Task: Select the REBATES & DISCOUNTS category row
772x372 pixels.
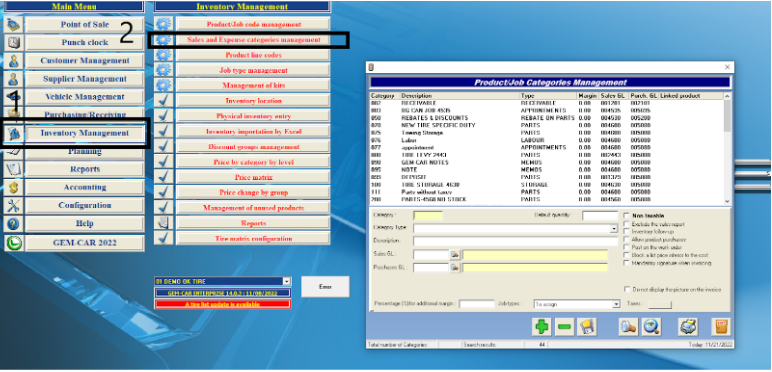Action: coord(547,118)
